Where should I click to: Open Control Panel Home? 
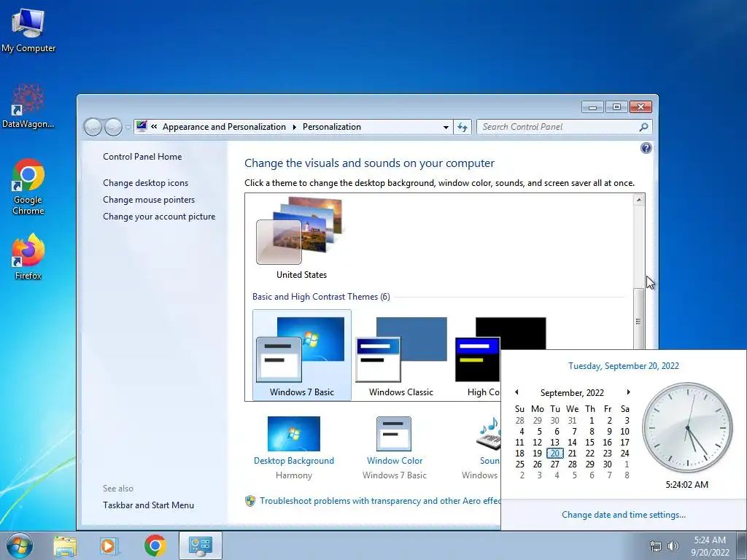[142, 157]
